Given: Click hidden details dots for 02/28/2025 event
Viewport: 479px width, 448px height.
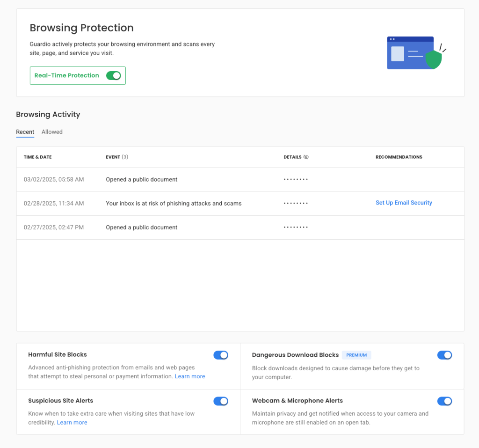Looking at the screenshot, I should [296, 204].
